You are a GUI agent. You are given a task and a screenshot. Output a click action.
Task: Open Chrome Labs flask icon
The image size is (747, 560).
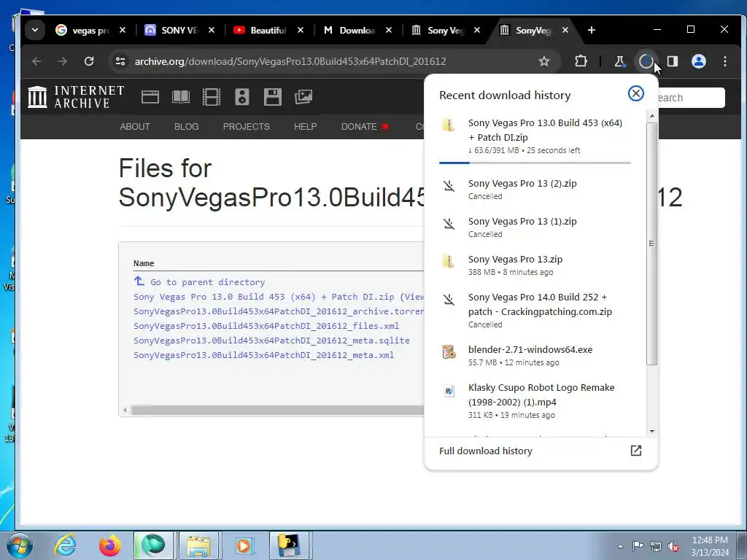(x=619, y=61)
